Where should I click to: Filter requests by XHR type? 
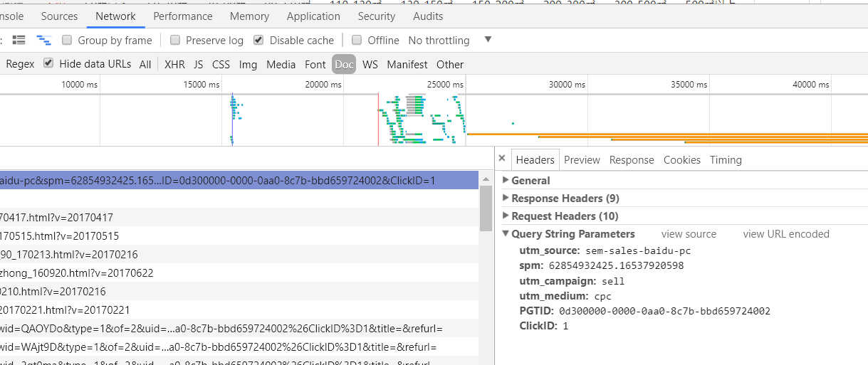click(x=174, y=64)
